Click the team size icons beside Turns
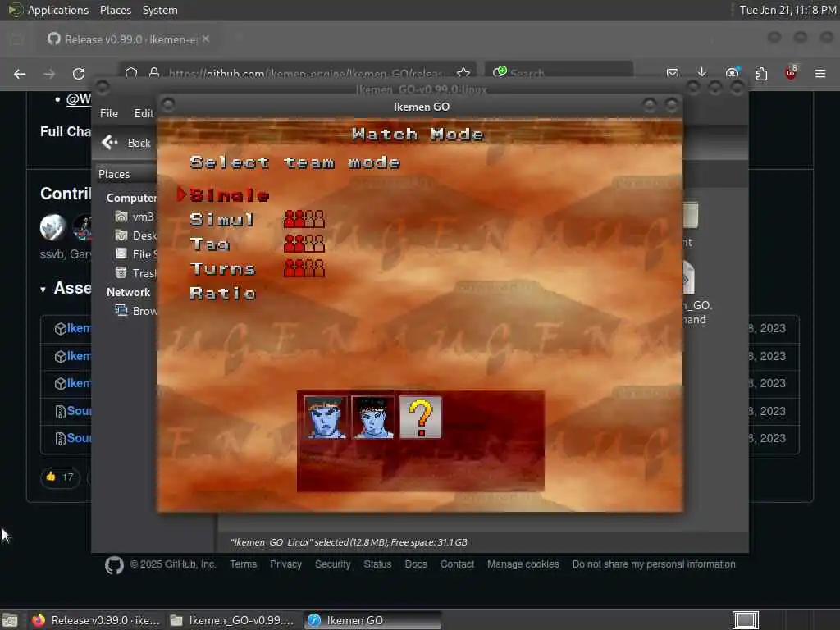 click(x=304, y=268)
